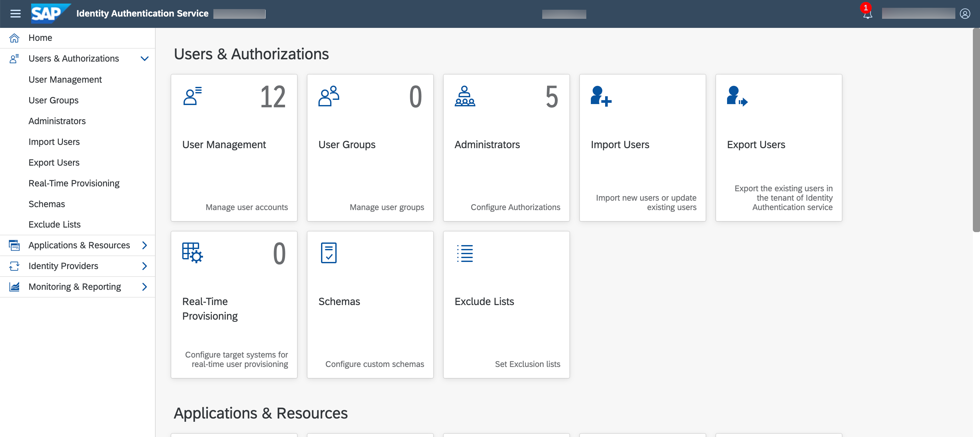
Task: Expand Monitoring & Reporting chevron
Action: pos(145,287)
